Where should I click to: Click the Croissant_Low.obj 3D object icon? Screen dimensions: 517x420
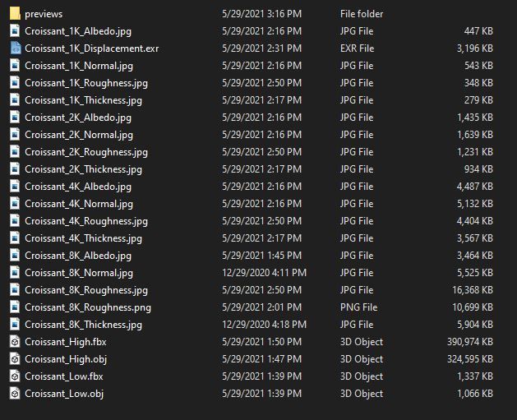(15, 394)
